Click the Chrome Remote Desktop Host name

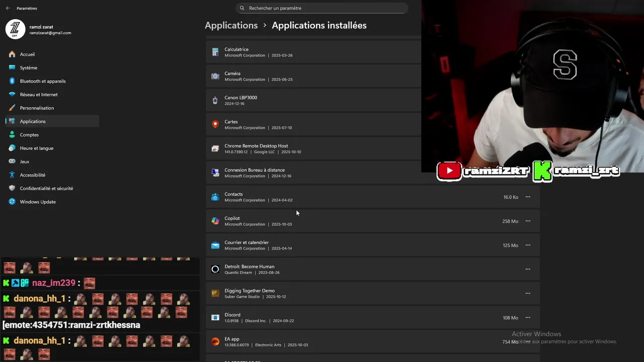pos(256,146)
